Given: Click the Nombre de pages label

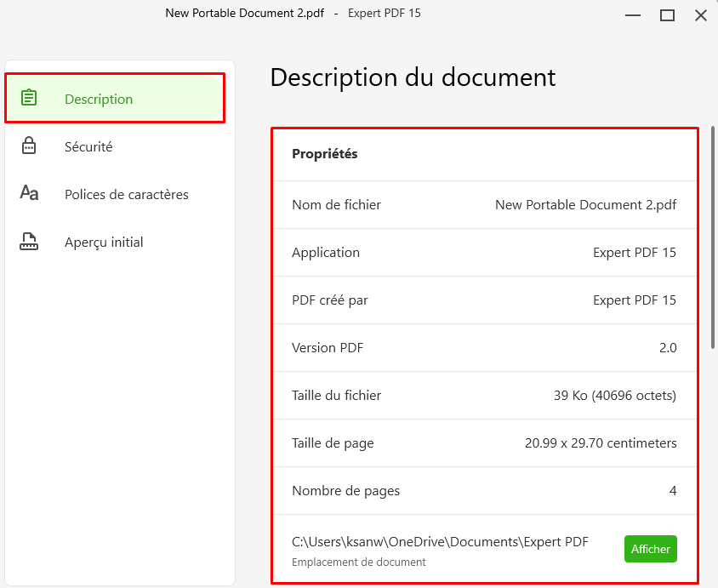Looking at the screenshot, I should [346, 490].
